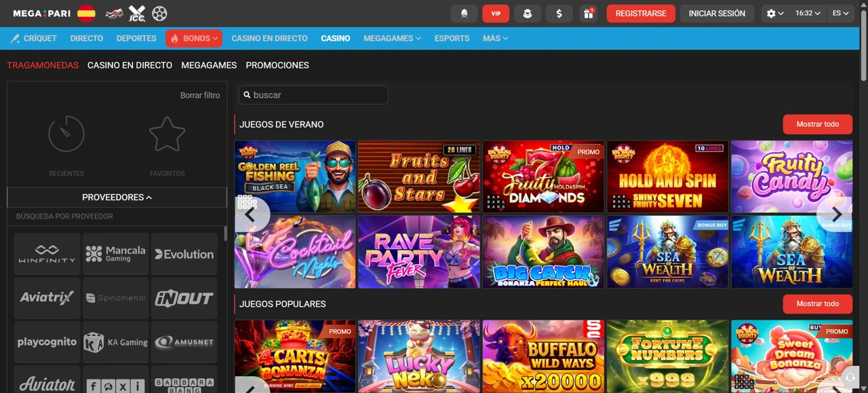This screenshot has width=868, height=393.
Task: Expand the Megagames nav dropdown
Action: click(x=392, y=39)
